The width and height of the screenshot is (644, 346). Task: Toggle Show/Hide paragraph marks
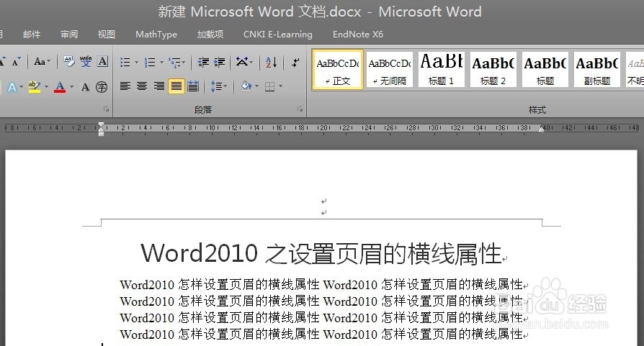click(x=295, y=63)
